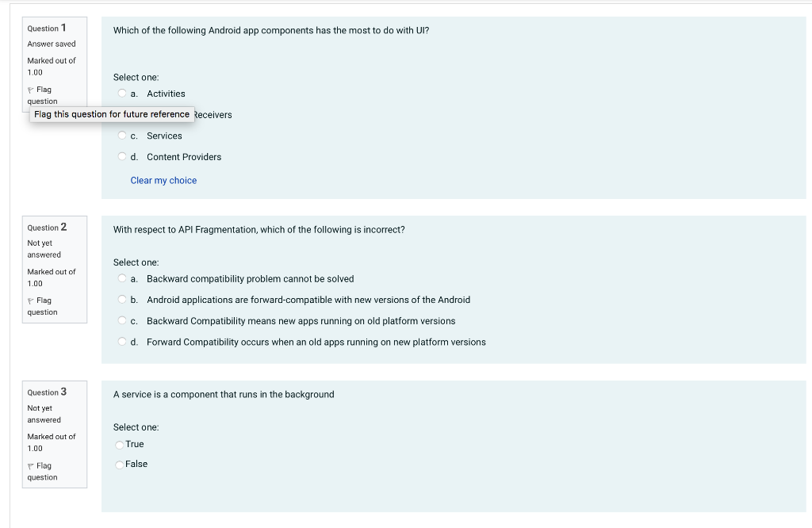
Task: Click the 'Flag question' text in Question 1
Action: (42, 95)
